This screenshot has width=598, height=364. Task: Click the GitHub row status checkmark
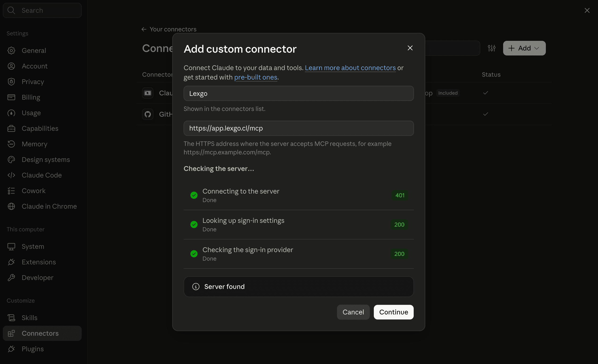point(485,114)
